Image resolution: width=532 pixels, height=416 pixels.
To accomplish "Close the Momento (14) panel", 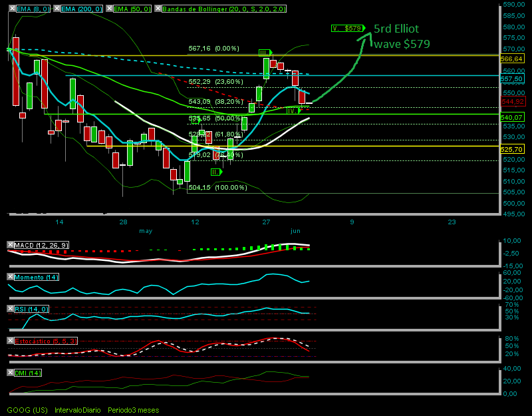I will (x=11, y=277).
